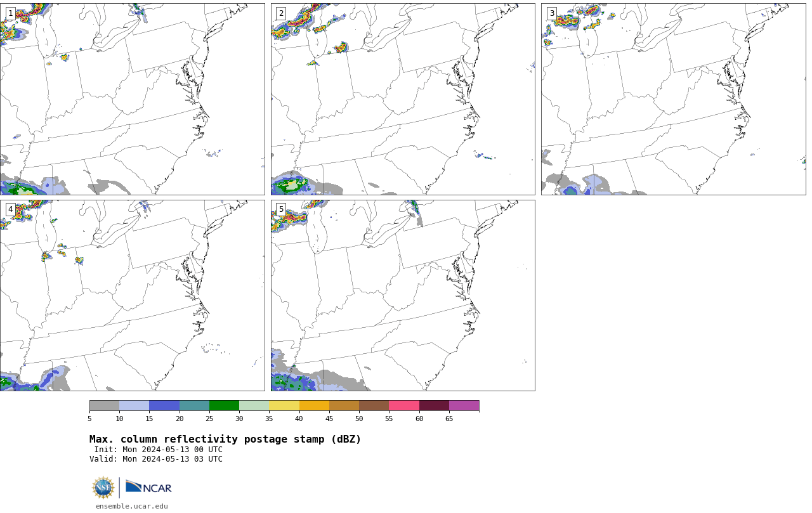Click the pale green 30-35 dBZ swatch
812x513 pixels.
[254, 406]
